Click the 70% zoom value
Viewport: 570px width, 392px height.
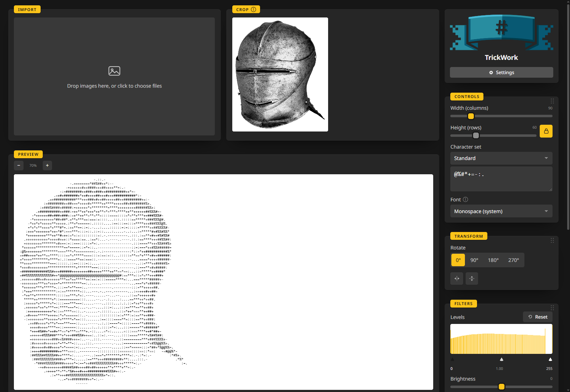[x=33, y=165]
